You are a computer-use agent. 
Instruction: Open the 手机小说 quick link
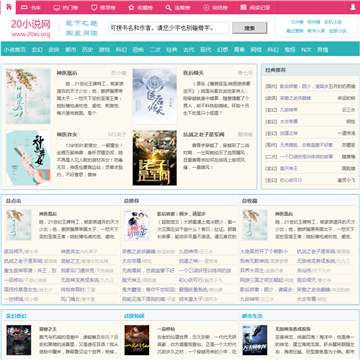(333, 22)
